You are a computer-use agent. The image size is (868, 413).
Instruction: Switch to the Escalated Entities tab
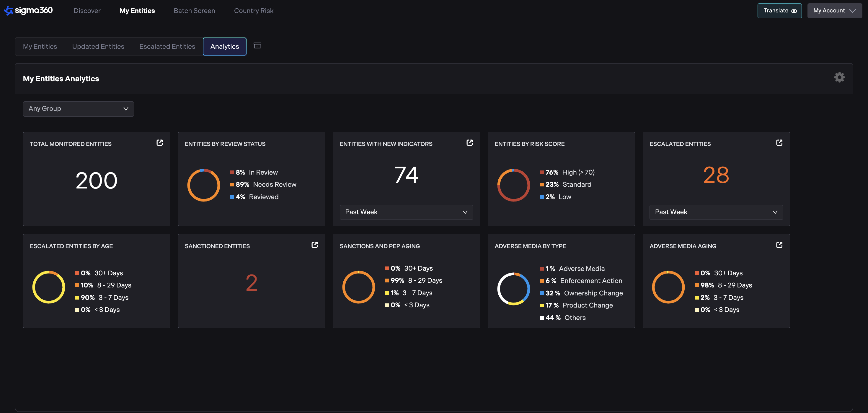167,46
